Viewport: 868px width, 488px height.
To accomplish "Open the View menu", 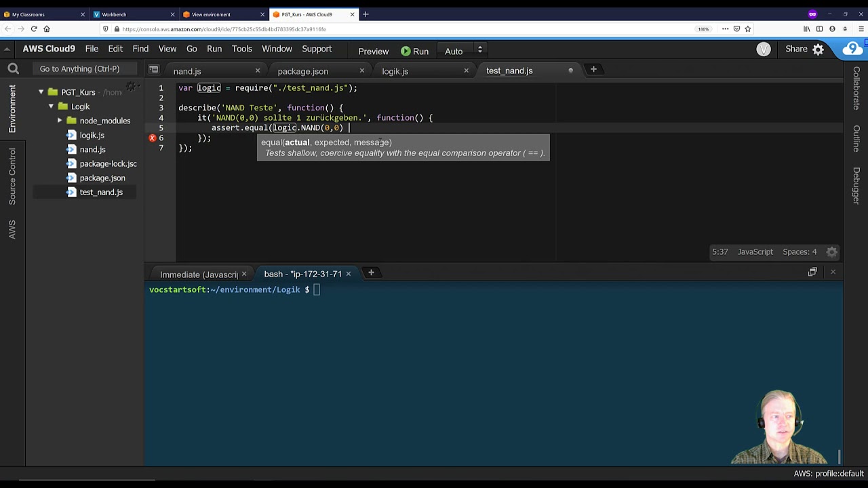I will tap(167, 49).
